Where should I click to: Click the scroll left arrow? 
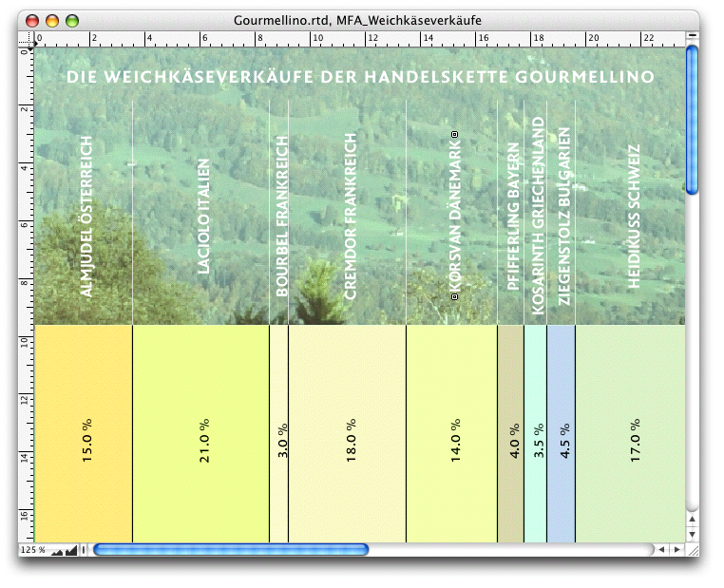point(662,549)
